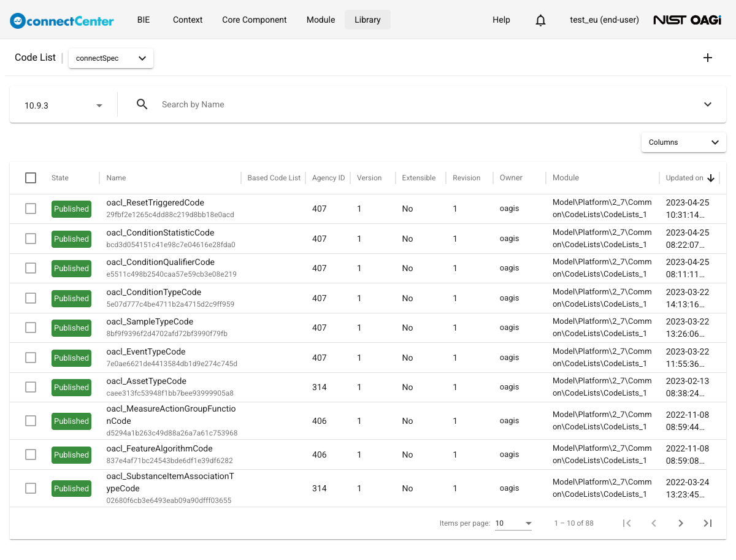This screenshot has height=560, width=736.
Task: Check the oacl_EventTypeCode row checkbox
Action: point(31,358)
